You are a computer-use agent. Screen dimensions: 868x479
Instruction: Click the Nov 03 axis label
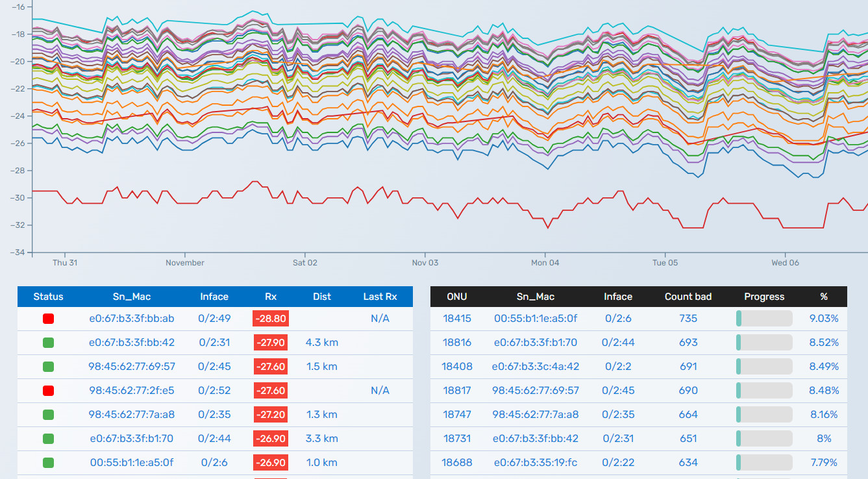(425, 263)
